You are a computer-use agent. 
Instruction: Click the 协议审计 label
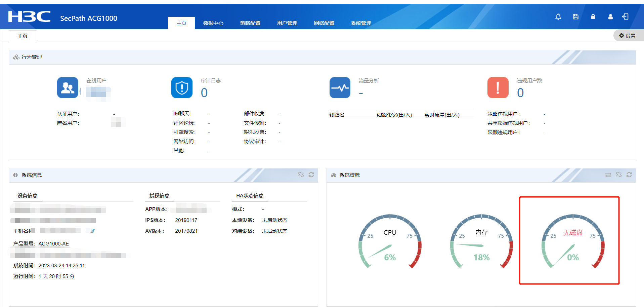click(x=255, y=142)
